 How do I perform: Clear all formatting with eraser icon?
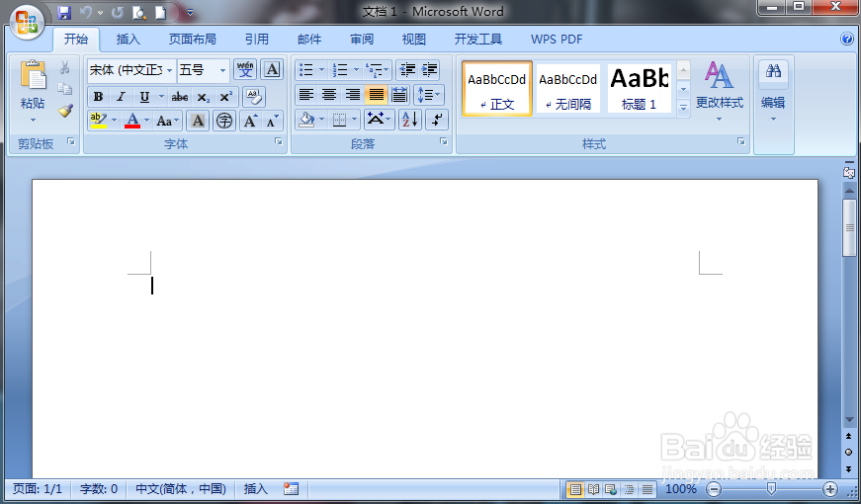coord(254,97)
